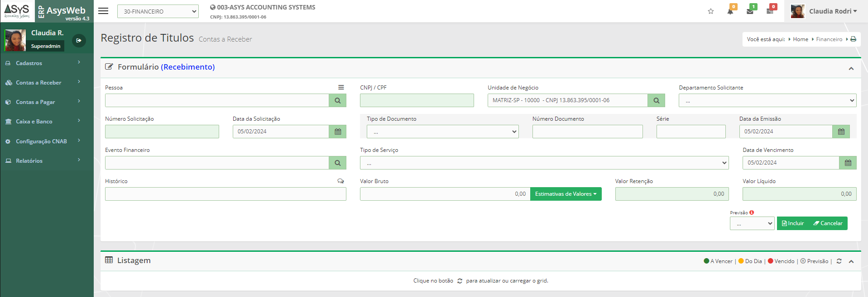
Task: Expand the Estimativas de Valores dropdown button
Action: click(x=566, y=194)
